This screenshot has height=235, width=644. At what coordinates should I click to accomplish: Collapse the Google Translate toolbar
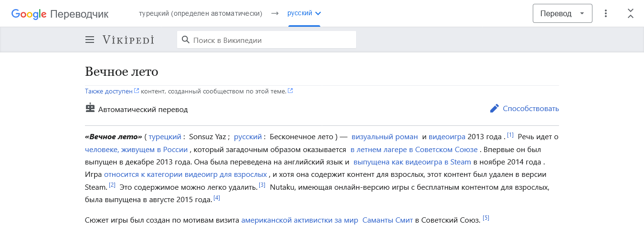pyautogui.click(x=631, y=13)
